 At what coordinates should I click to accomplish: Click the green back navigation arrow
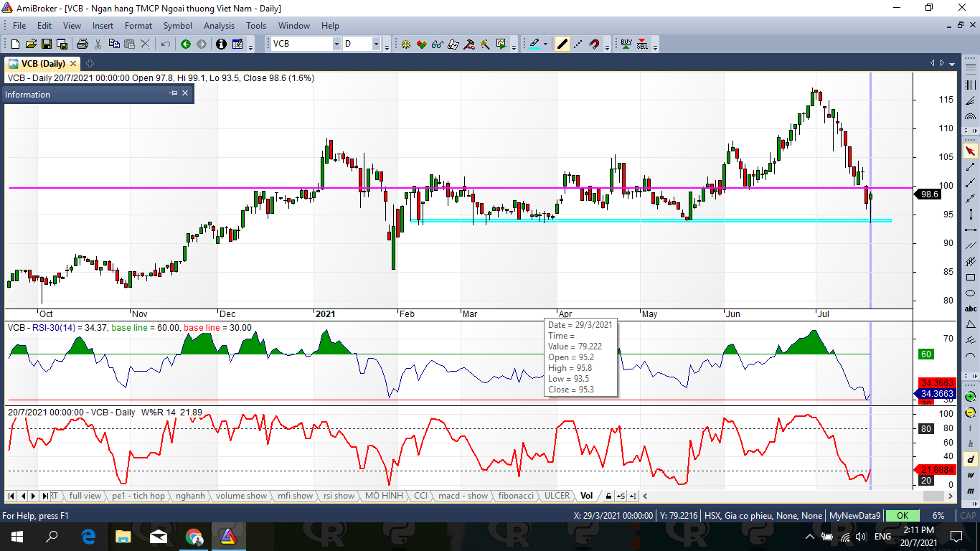186,44
